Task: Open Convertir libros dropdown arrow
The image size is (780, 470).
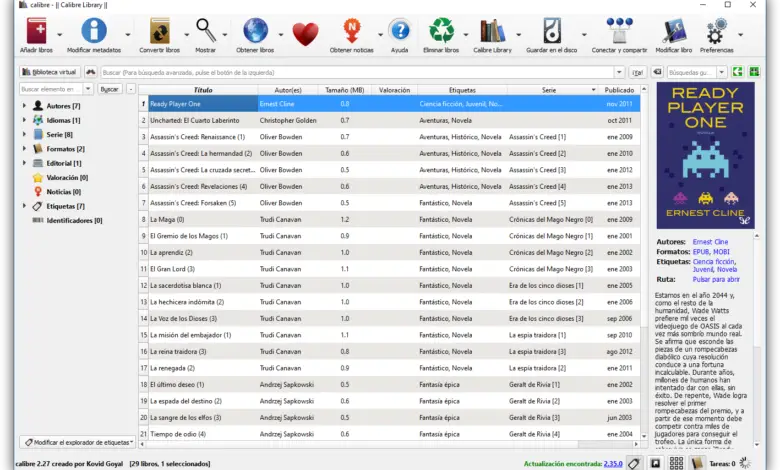Action: click(187, 35)
